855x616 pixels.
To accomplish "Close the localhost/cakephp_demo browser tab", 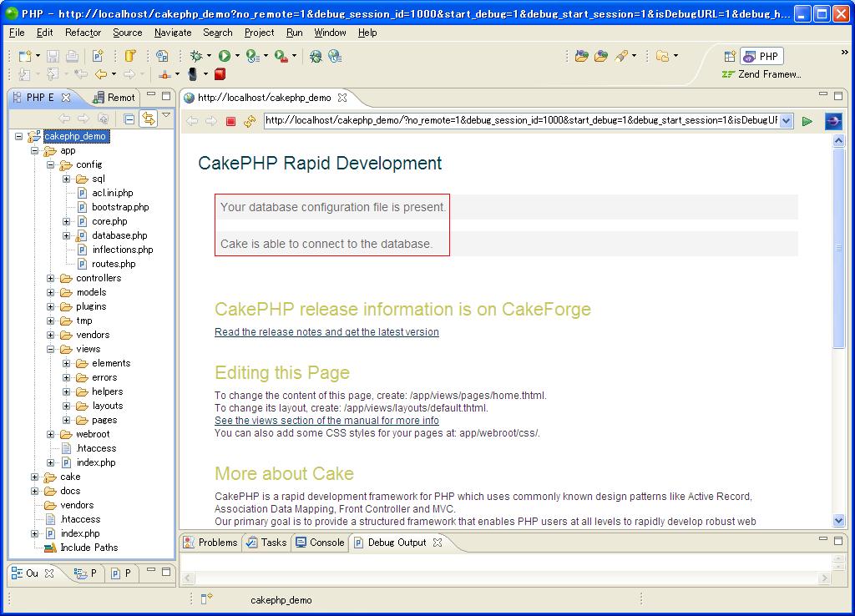I will 341,98.
